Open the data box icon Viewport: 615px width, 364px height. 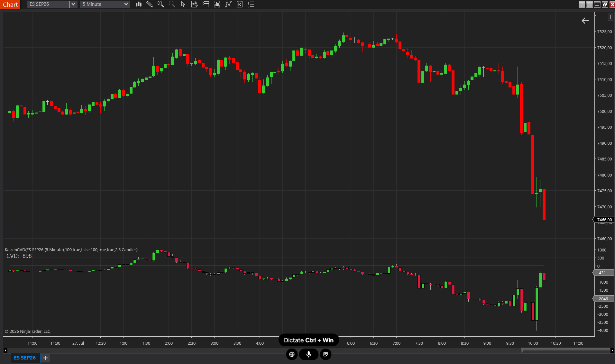[194, 4]
